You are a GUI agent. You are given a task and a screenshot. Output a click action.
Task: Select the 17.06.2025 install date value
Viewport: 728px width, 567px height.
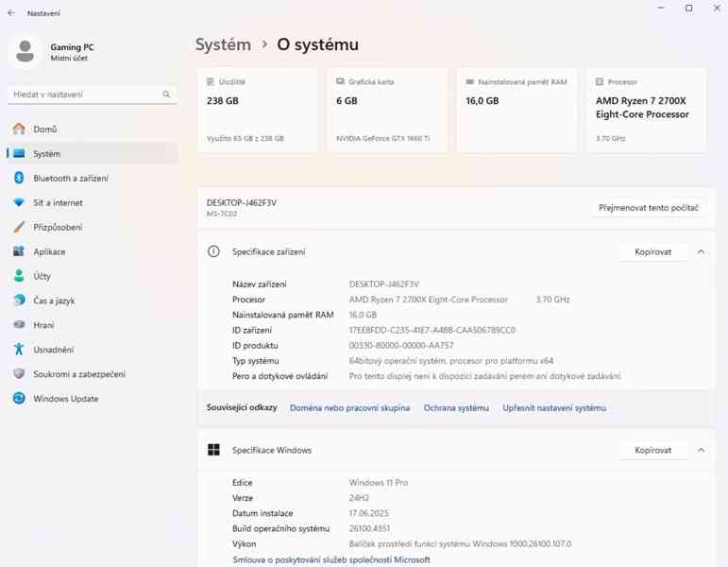tap(368, 513)
